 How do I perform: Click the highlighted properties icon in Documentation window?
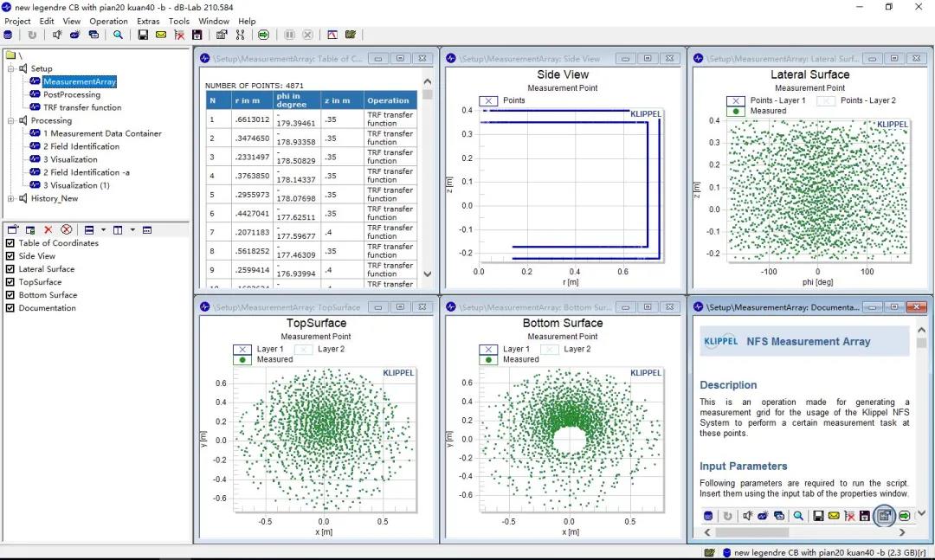tap(884, 516)
